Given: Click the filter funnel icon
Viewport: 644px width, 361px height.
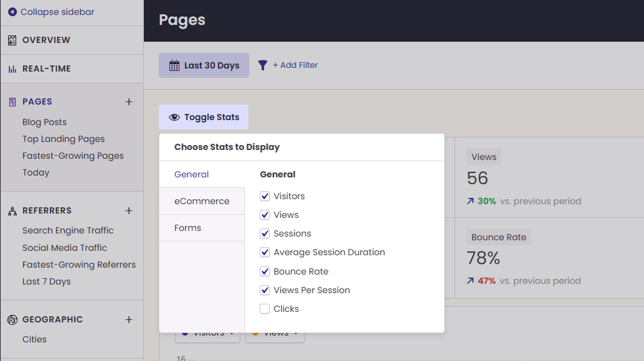Looking at the screenshot, I should (x=262, y=65).
